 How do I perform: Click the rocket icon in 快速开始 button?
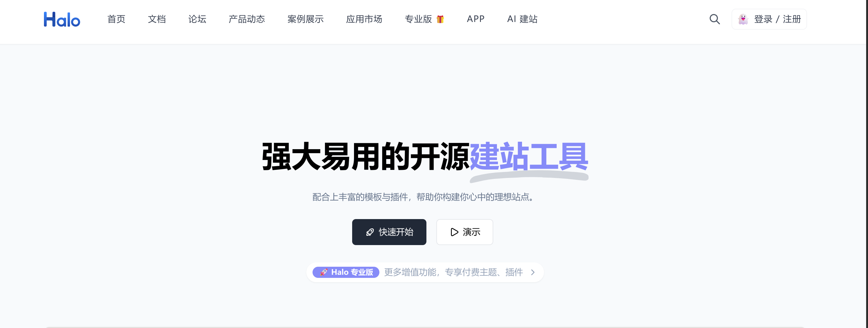[370, 232]
